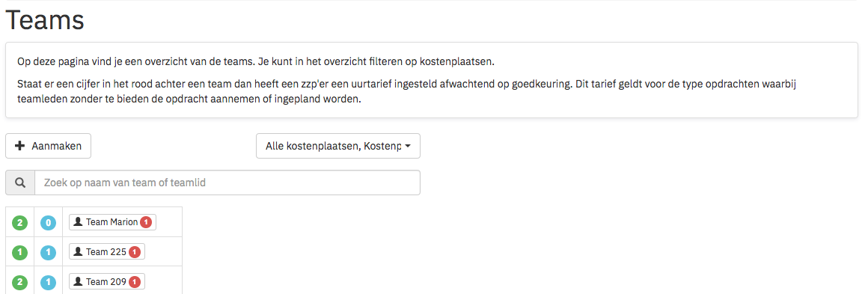Screen dimensions: 868x294
Task: Click red badge 1 next to Team Marion
Action: 146,222
